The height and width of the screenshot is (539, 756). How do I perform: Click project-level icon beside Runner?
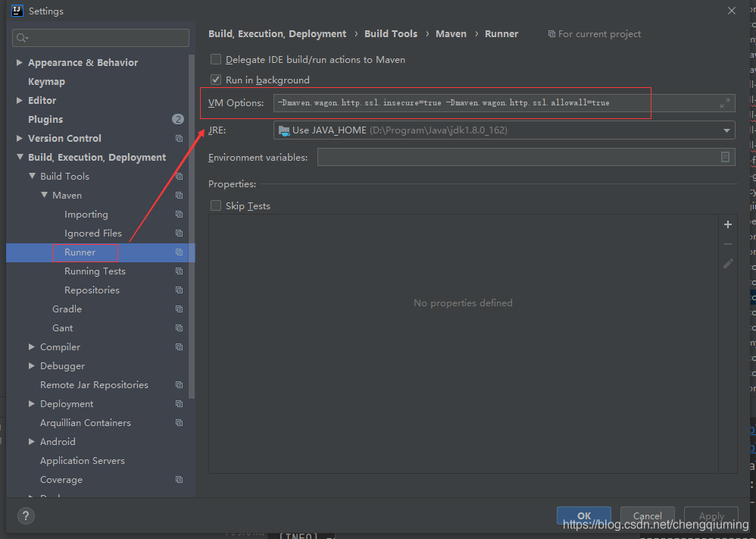point(180,252)
